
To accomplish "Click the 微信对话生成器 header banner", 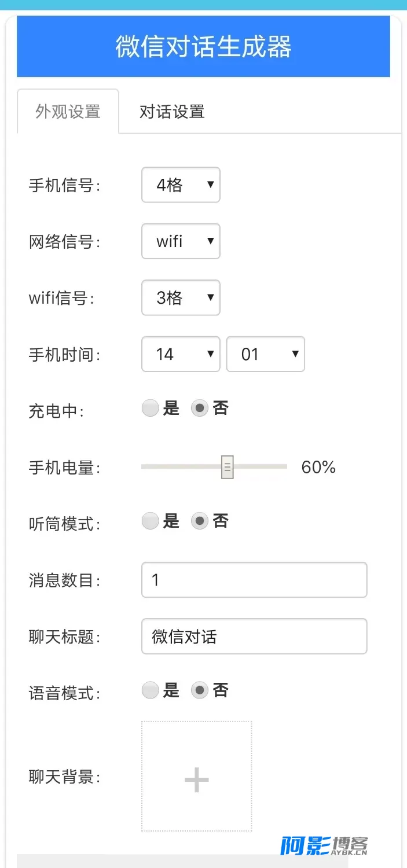I will [203, 46].
